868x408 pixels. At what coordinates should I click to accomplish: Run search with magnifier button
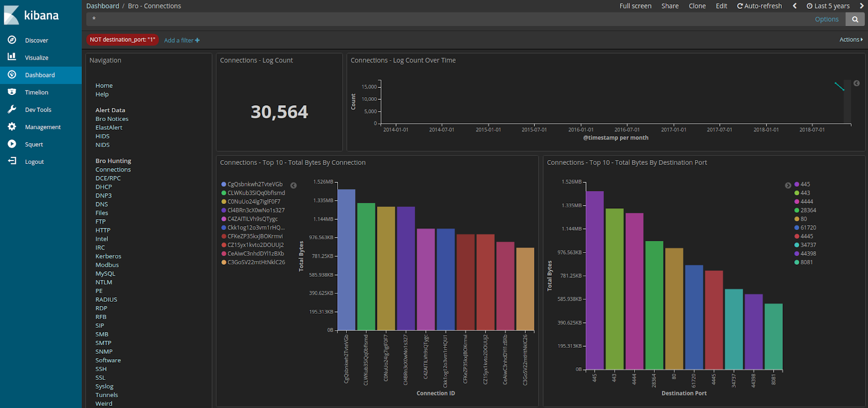point(855,19)
